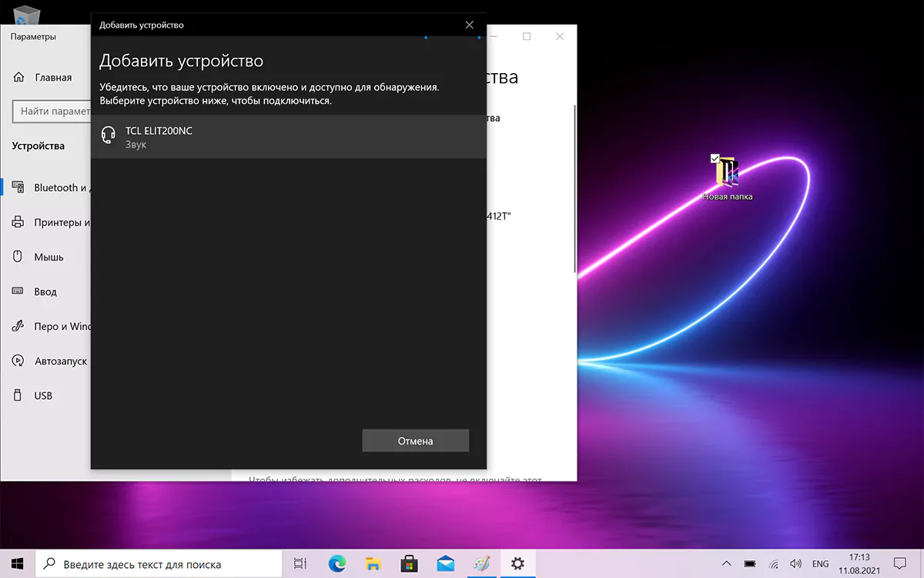Open the volume control in the tray
924x578 pixels.
click(x=796, y=563)
